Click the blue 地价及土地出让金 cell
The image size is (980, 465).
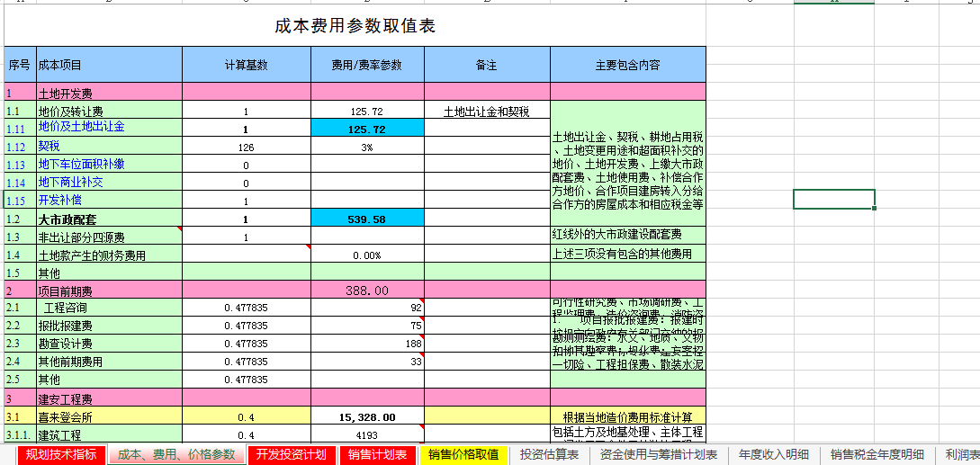coord(110,128)
